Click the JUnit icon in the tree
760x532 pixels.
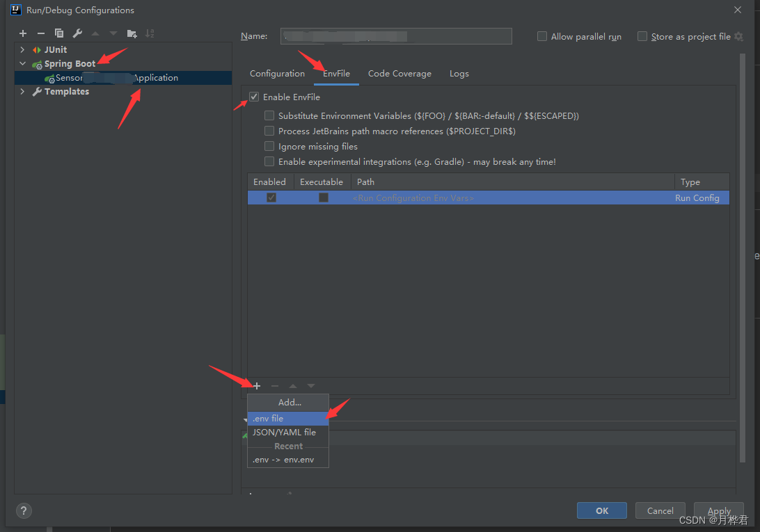[37, 50]
